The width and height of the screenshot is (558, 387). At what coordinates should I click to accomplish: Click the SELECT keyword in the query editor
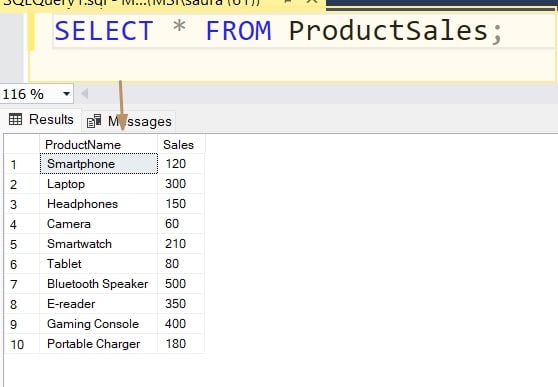tap(104, 31)
